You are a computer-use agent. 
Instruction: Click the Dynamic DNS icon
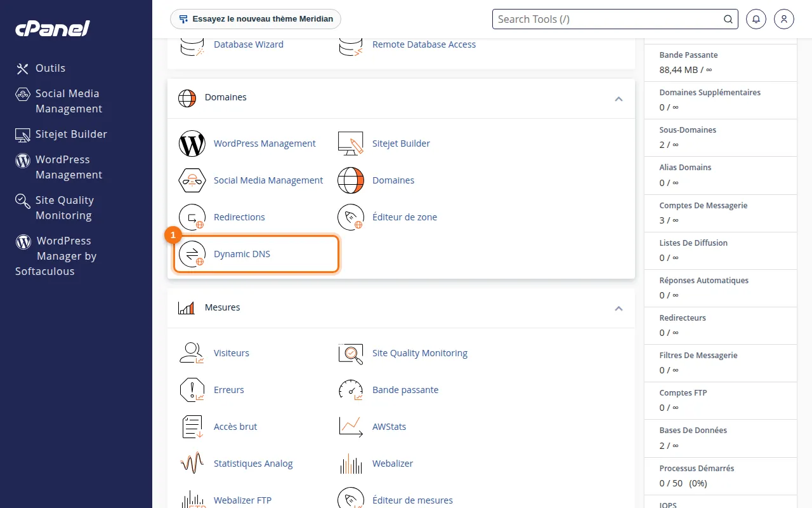[x=192, y=254]
